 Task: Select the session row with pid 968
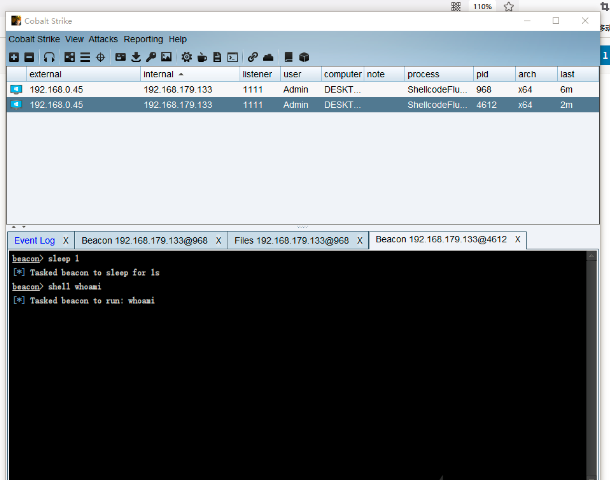point(303,89)
